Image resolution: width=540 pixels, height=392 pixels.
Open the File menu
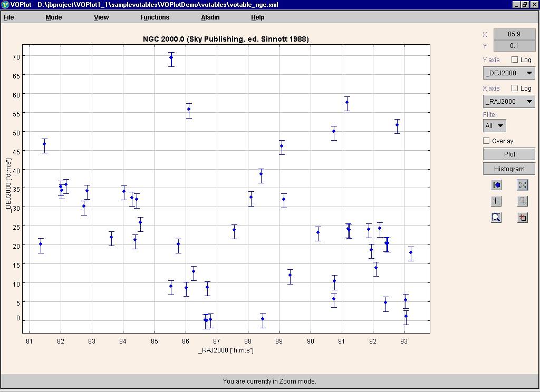(9, 17)
